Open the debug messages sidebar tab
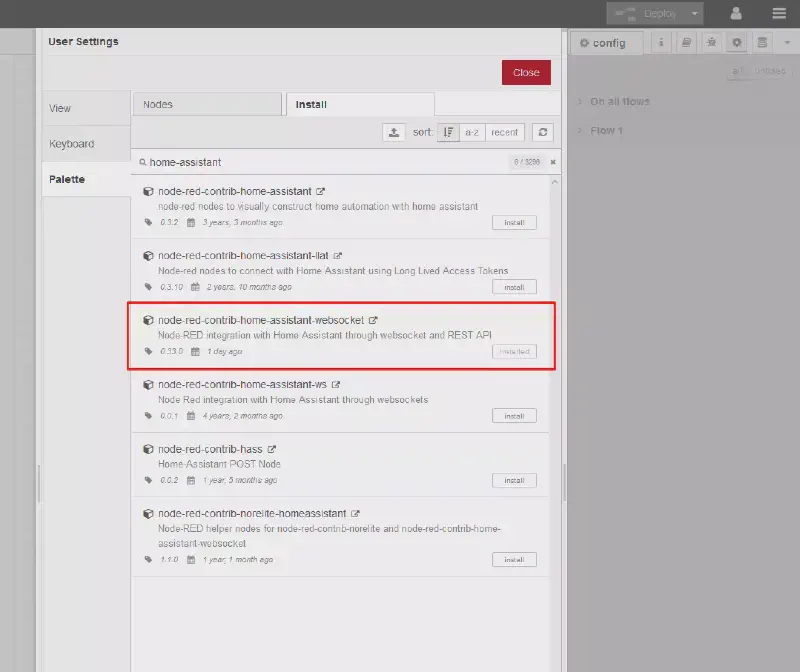The image size is (800, 672). point(711,43)
